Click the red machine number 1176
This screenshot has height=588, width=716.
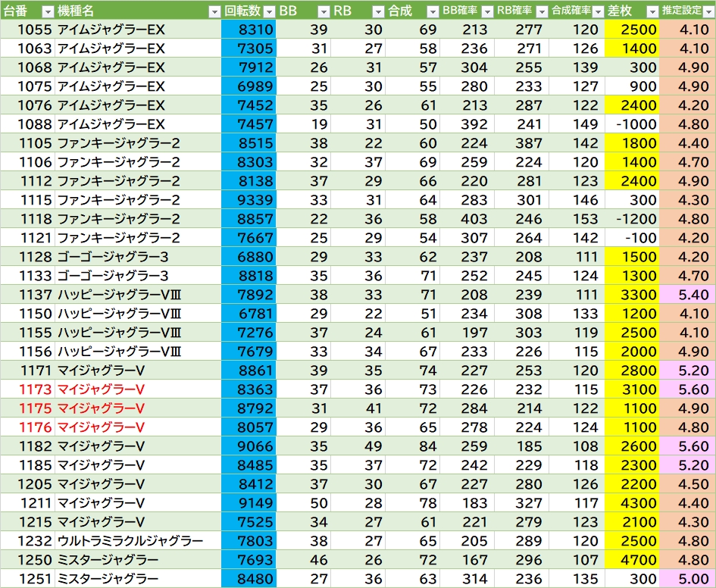point(35,427)
